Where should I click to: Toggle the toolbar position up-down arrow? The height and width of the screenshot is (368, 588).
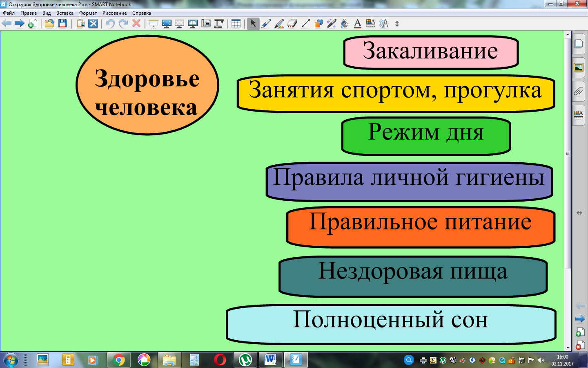coord(397,24)
